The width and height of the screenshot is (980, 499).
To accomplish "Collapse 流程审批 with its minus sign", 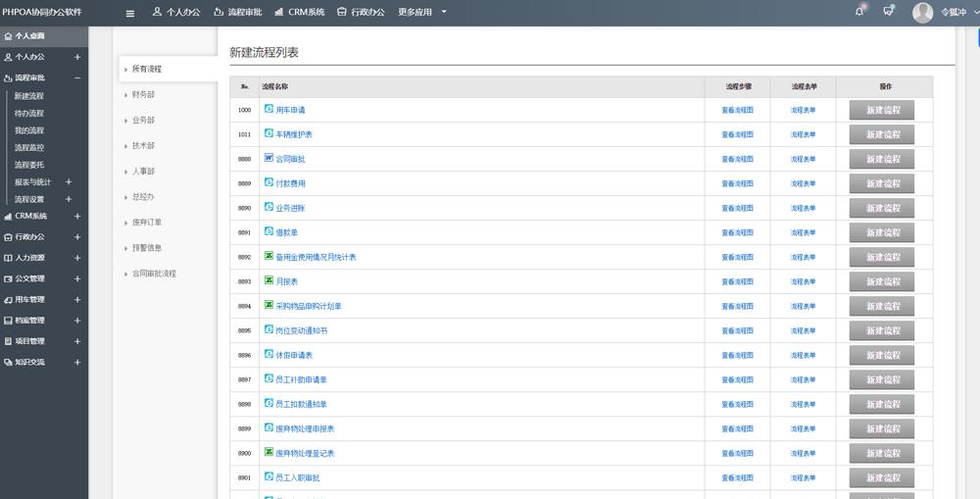I will pos(77,77).
